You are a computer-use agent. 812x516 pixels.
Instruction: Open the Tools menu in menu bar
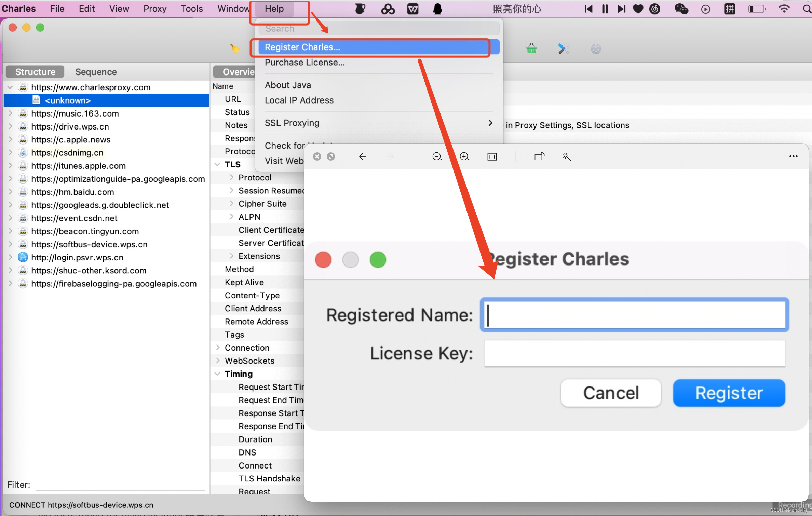tap(192, 9)
